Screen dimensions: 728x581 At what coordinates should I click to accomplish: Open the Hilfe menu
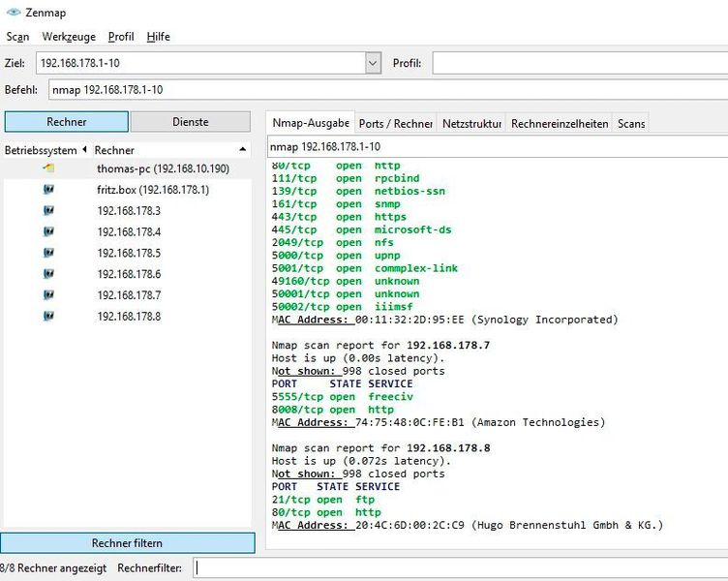159,37
